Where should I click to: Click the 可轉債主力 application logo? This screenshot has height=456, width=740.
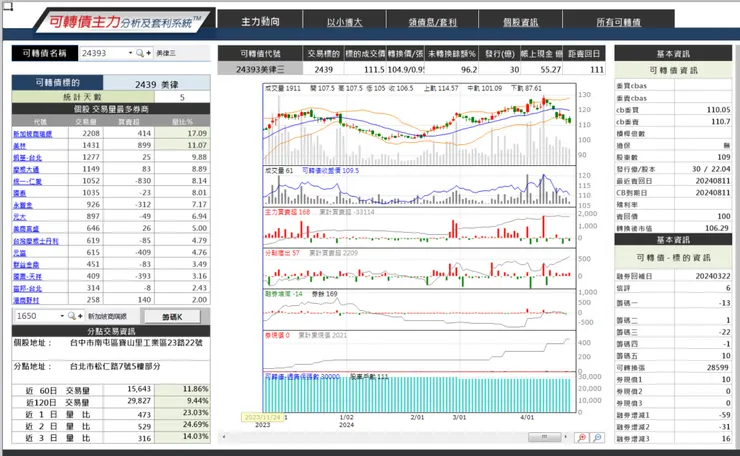pyautogui.click(x=125, y=22)
